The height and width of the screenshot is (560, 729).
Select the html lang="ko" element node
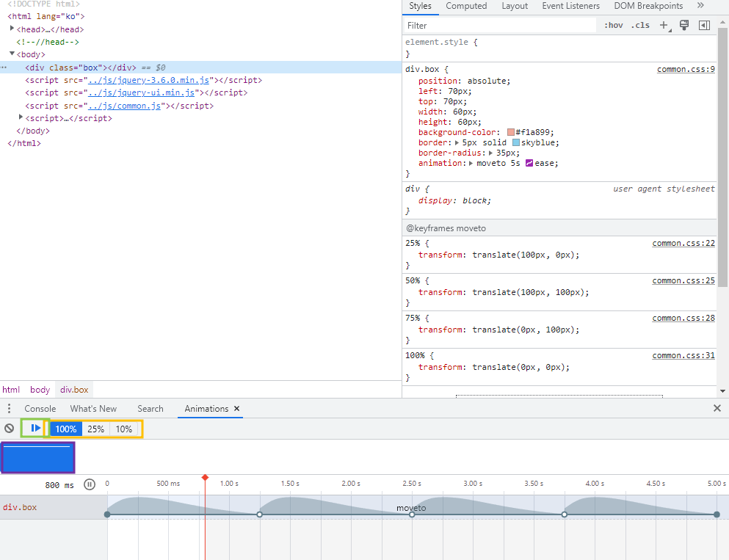click(46, 16)
